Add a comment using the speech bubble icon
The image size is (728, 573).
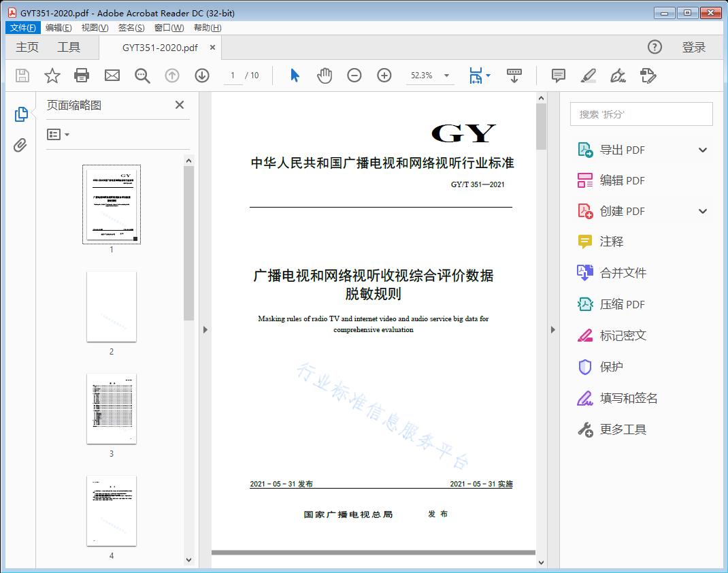click(558, 76)
